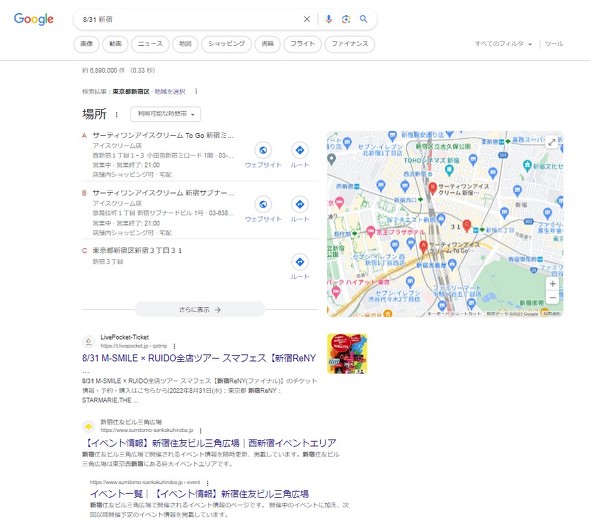Open the LivePocket-Ticket result thumbnail image
The width and height of the screenshot is (590, 530).
pyautogui.click(x=347, y=354)
